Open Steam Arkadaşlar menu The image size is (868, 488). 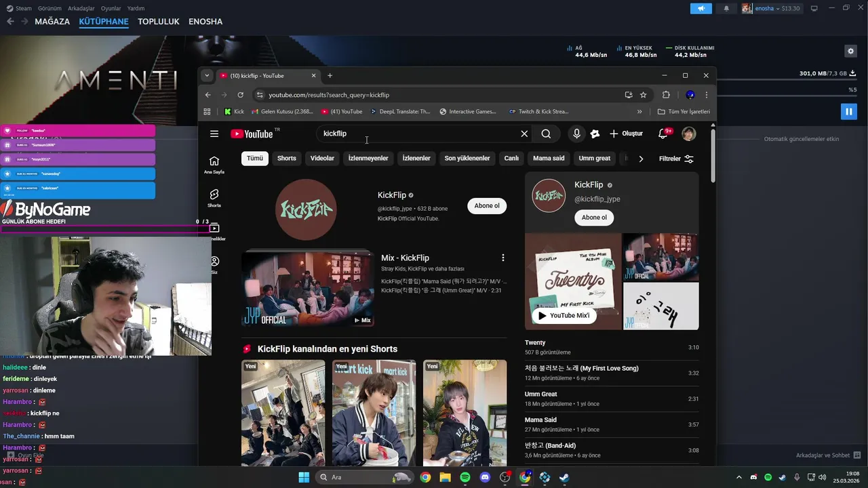pyautogui.click(x=81, y=8)
